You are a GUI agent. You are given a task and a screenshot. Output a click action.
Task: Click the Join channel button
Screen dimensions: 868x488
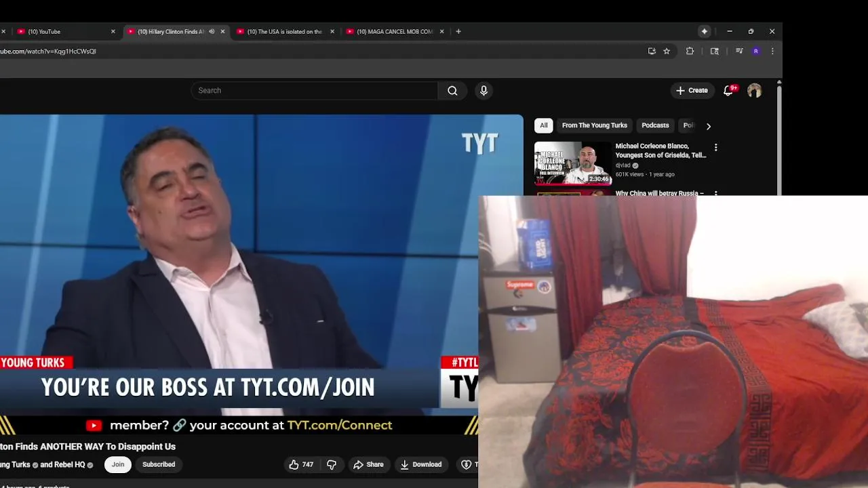coord(118,464)
